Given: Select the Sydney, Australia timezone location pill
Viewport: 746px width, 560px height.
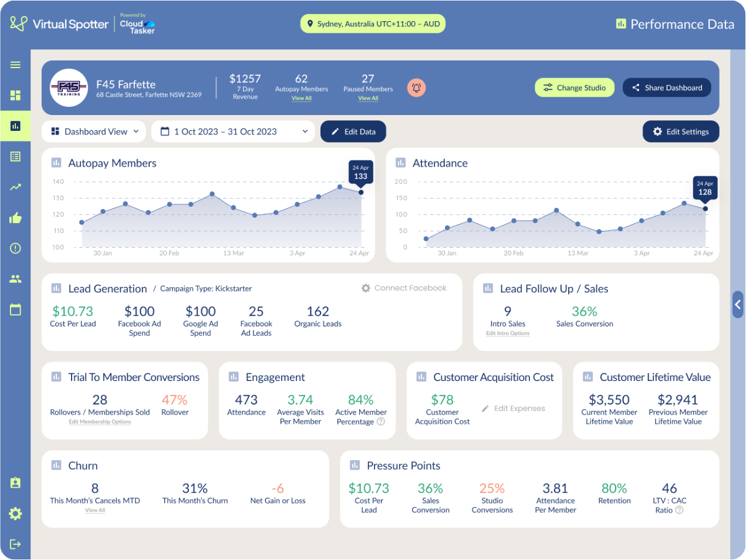Looking at the screenshot, I should pyautogui.click(x=373, y=24).
